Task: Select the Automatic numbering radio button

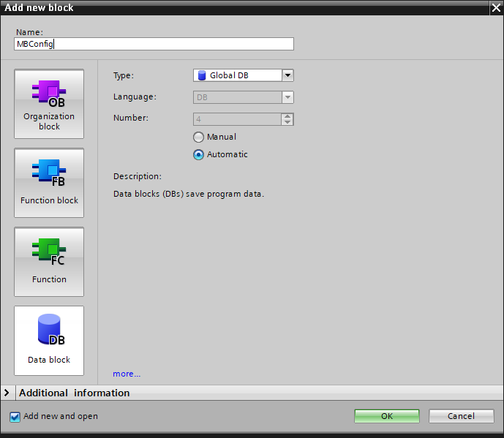Action: pos(198,154)
